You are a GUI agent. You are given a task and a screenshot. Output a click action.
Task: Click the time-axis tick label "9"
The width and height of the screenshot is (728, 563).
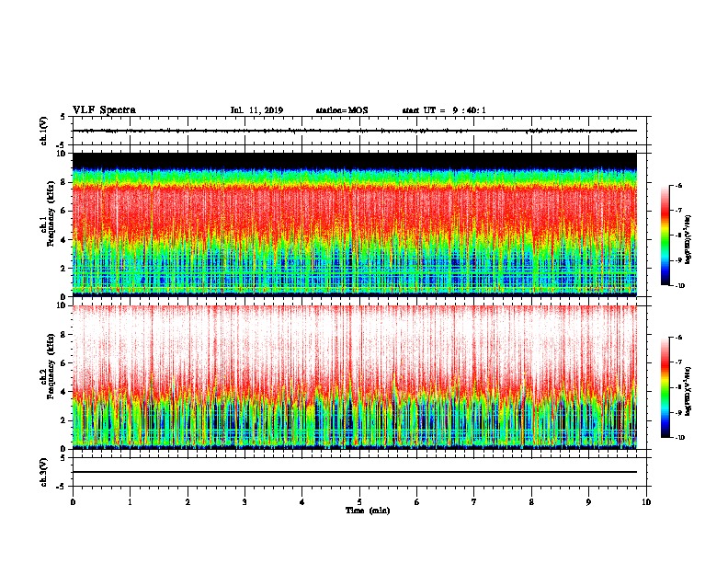tap(588, 502)
